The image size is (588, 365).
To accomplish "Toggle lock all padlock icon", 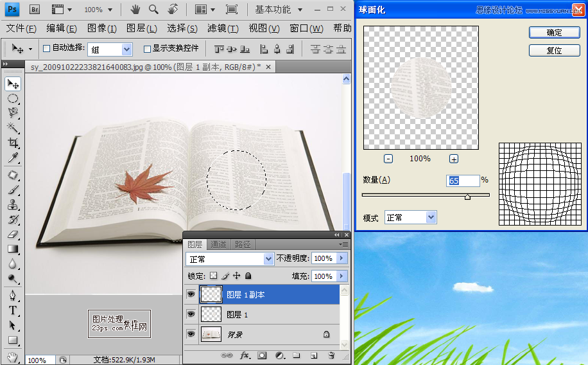I will tap(248, 276).
